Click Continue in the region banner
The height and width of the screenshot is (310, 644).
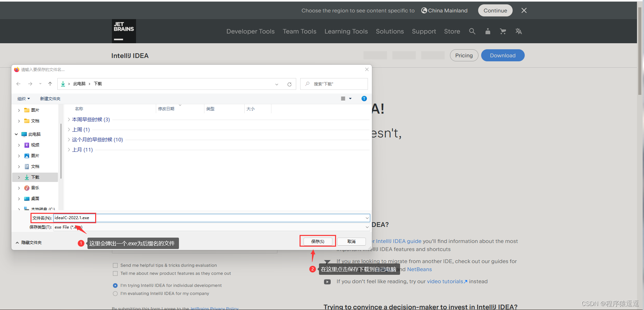(x=495, y=10)
